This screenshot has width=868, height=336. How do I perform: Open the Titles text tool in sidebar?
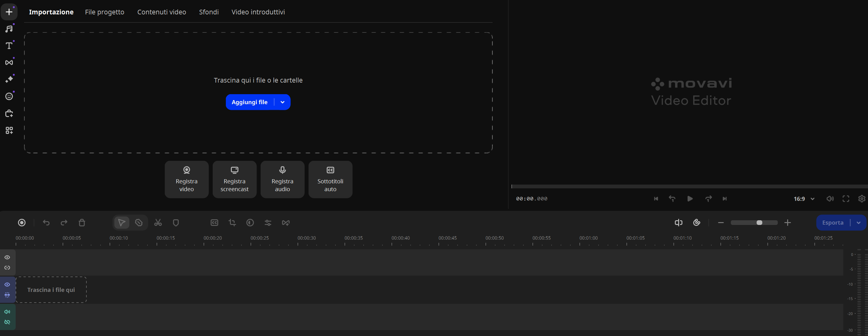tap(9, 45)
